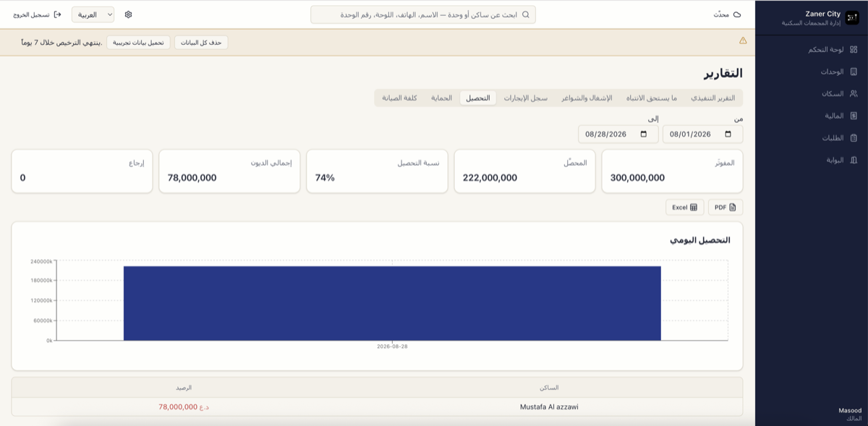The image size is (868, 426).
Task: Click the التحصيل اليومي chart title
Action: (x=700, y=240)
